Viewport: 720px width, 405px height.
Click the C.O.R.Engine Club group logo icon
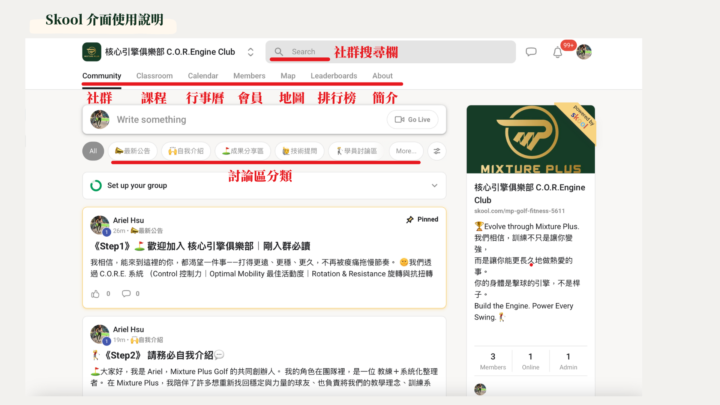[91, 52]
